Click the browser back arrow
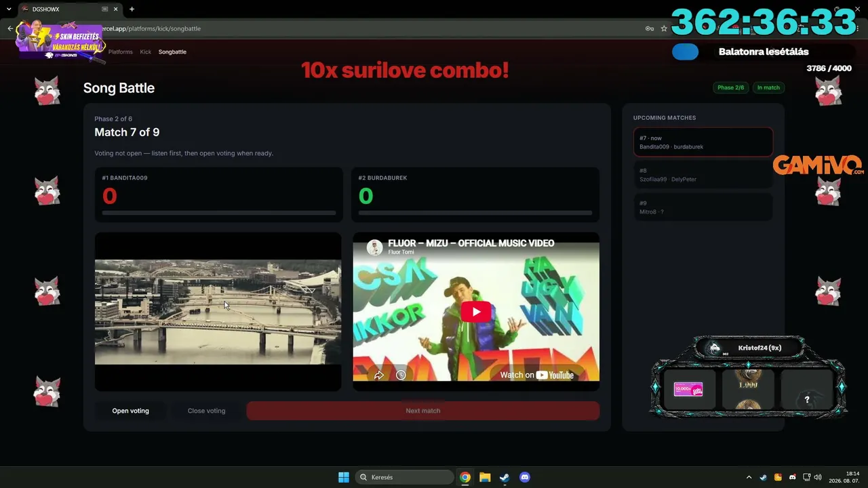 (x=10, y=28)
